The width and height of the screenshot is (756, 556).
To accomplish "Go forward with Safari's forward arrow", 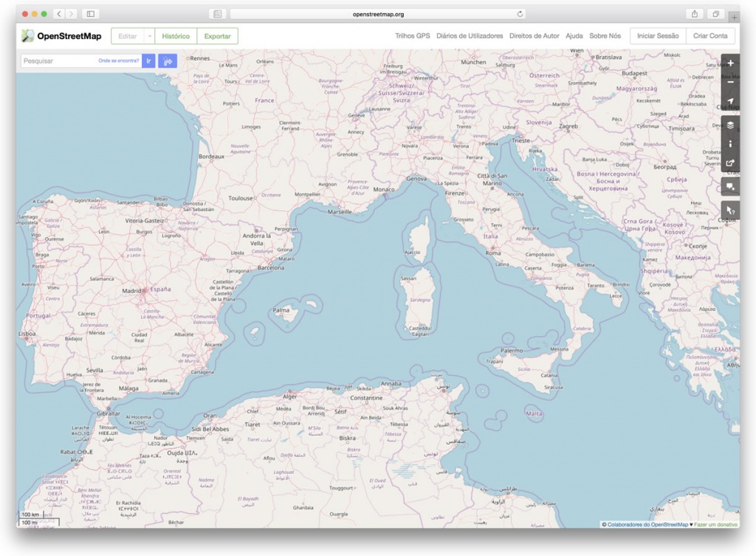I will 71,14.
